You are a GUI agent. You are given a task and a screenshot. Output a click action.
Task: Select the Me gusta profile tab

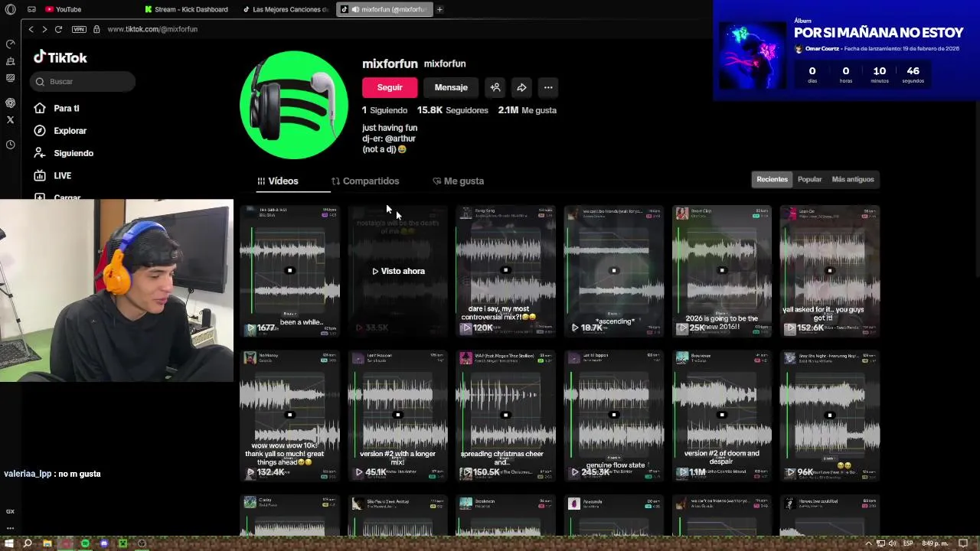(459, 181)
